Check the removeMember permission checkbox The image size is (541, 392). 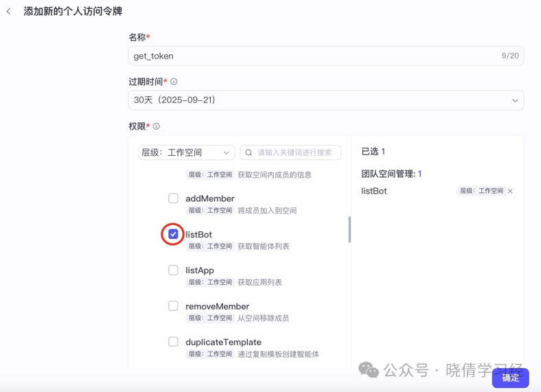[173, 306]
